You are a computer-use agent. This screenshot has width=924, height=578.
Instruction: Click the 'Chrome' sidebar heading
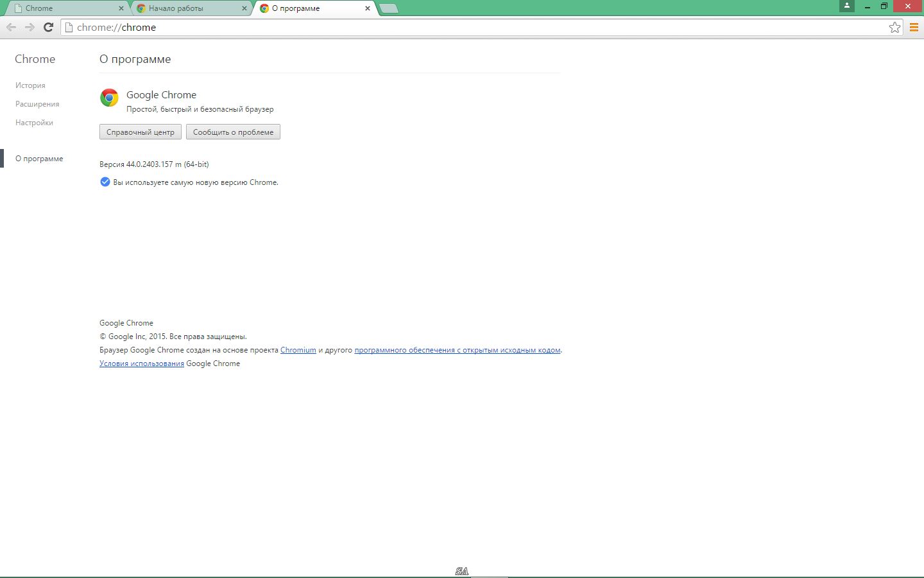(x=35, y=59)
